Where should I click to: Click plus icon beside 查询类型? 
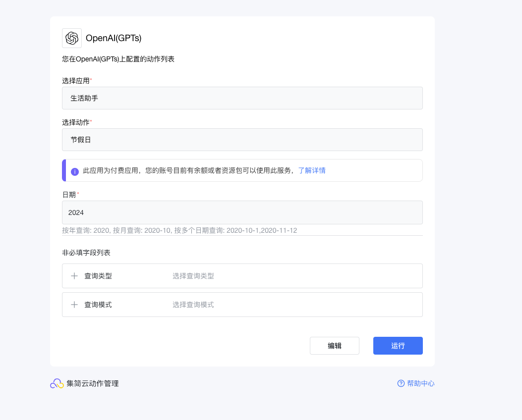pyautogui.click(x=74, y=276)
